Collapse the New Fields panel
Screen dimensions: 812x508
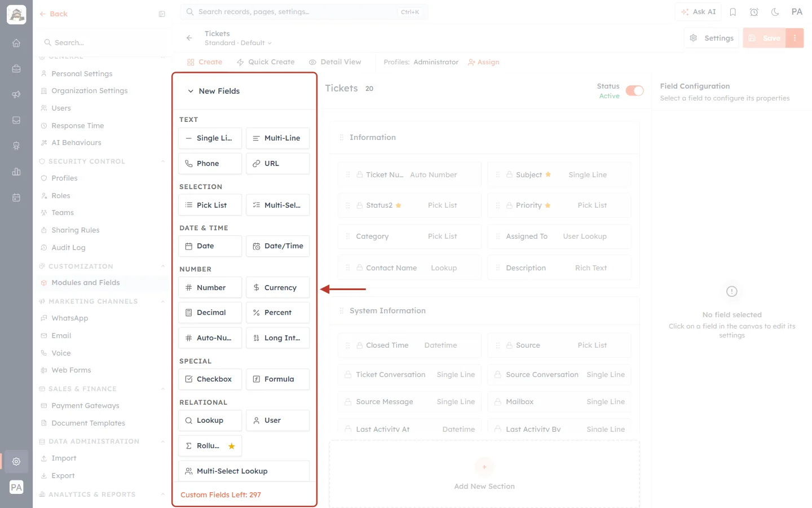191,91
